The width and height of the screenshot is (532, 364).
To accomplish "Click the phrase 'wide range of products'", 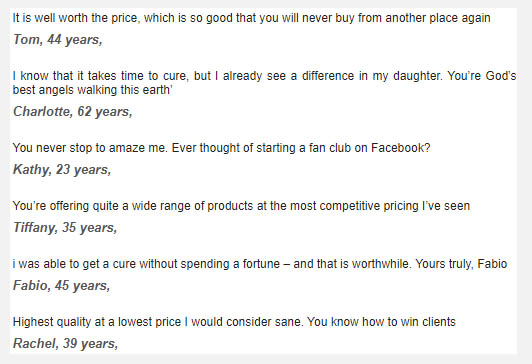I will tap(192, 206).
